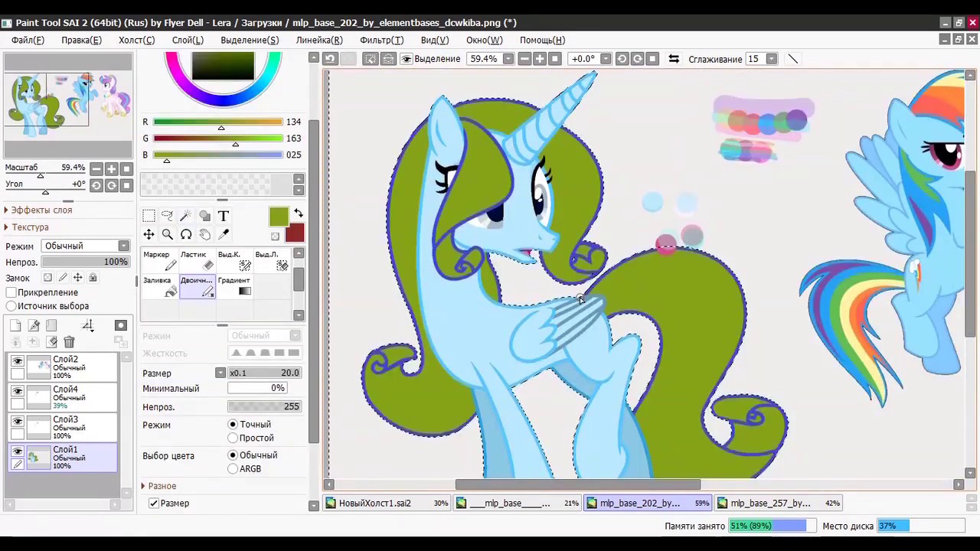Viewport: 980px width, 551px height.
Task: Open the Слой menu
Action: (x=188, y=40)
